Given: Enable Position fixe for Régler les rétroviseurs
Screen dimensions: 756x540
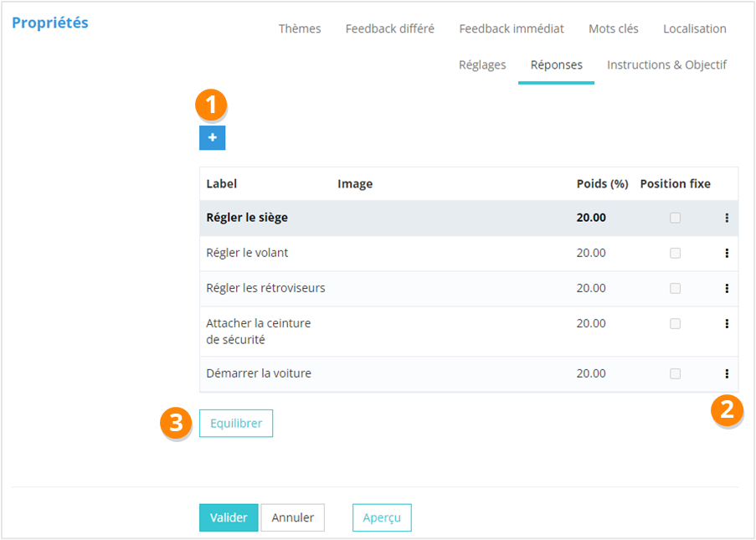Looking at the screenshot, I should click(x=675, y=288).
